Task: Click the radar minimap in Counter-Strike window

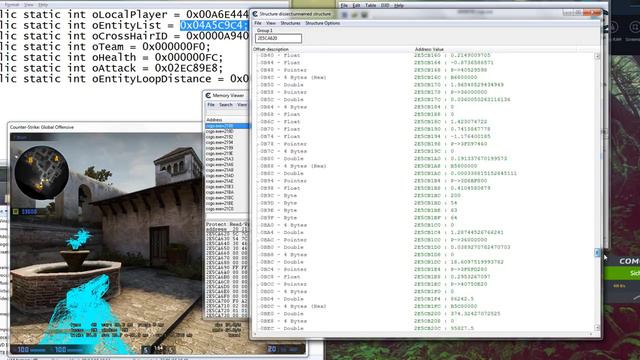Action: [x=41, y=173]
